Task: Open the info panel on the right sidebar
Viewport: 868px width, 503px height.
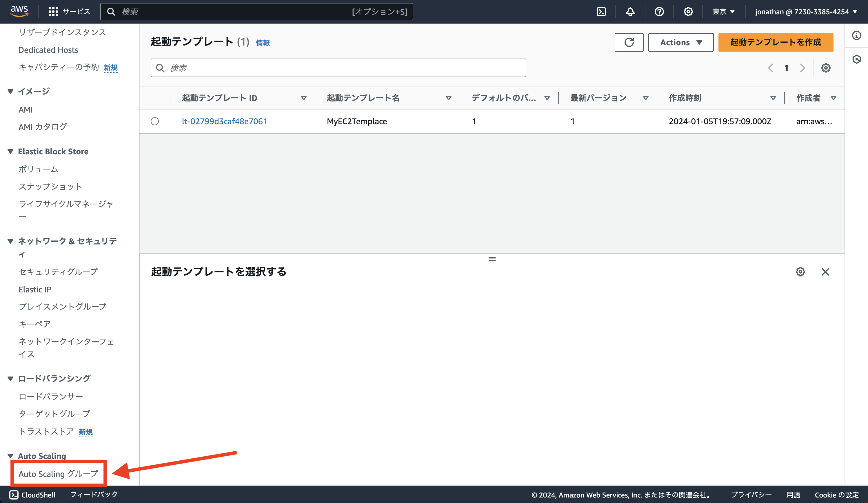Action: 857,35
